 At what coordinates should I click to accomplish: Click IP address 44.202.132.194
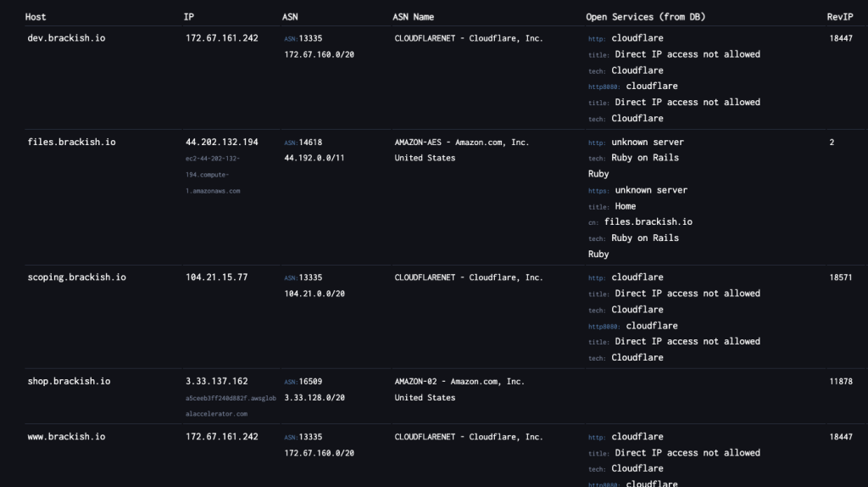(222, 143)
